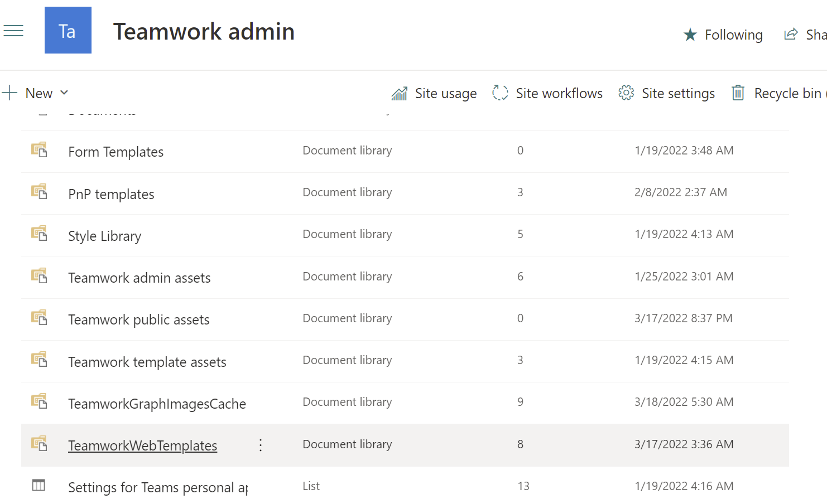
Task: Click the Form Templates library icon
Action: pos(39,150)
